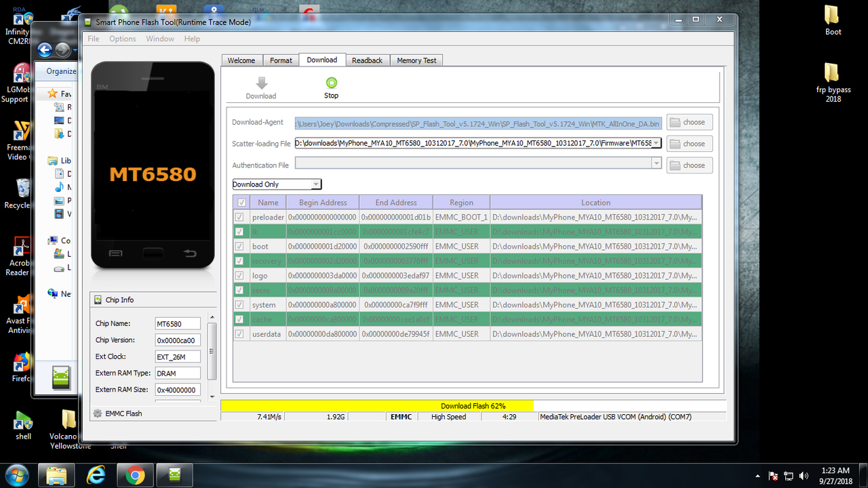Screen dimensions: 868x488
Task: Click the Download arrow icon in the toolbar
Action: click(x=261, y=83)
